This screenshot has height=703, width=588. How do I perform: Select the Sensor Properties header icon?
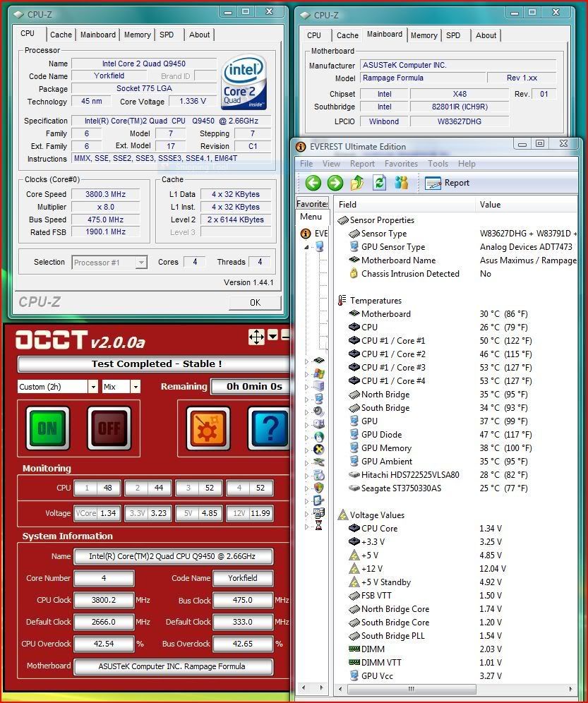[343, 220]
